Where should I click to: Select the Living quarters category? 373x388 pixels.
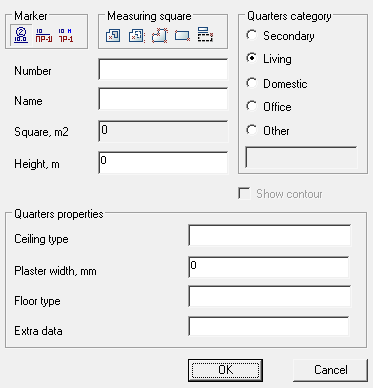[269, 59]
